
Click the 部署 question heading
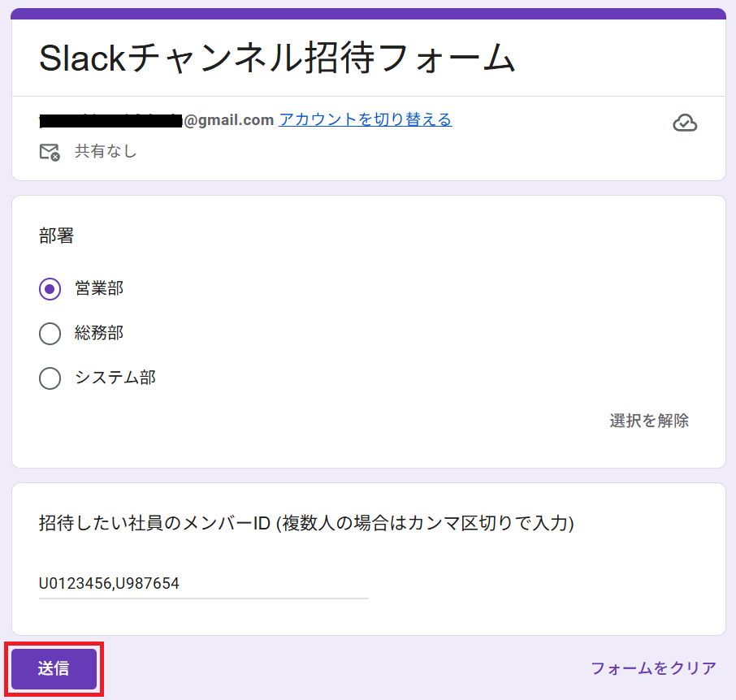(56, 235)
